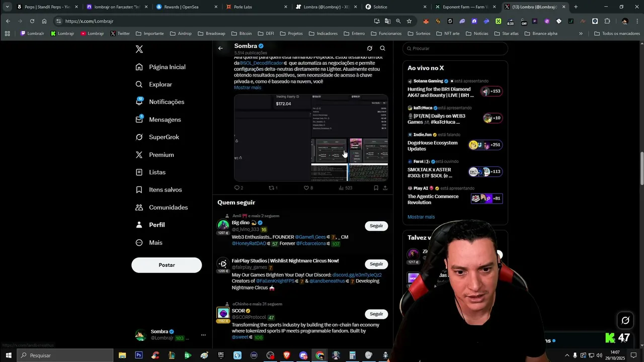Show hidden system tray icons
This screenshot has height=362, width=644.
click(567, 355)
